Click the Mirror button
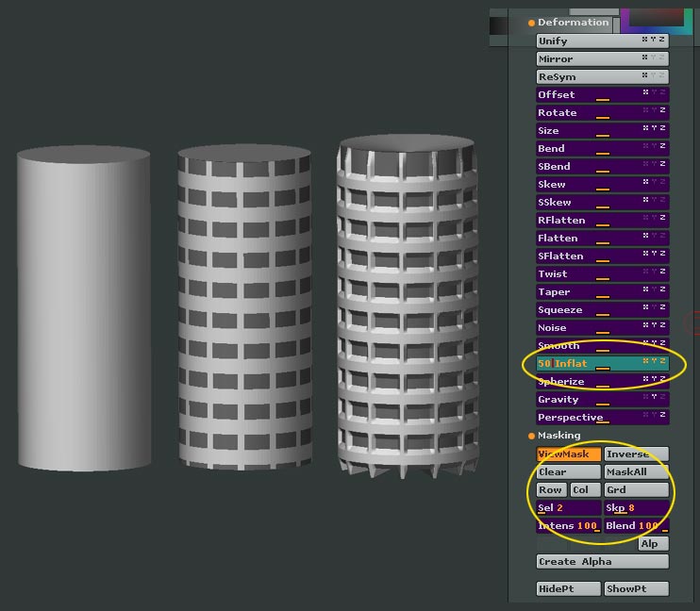This screenshot has width=700, height=611. click(602, 58)
